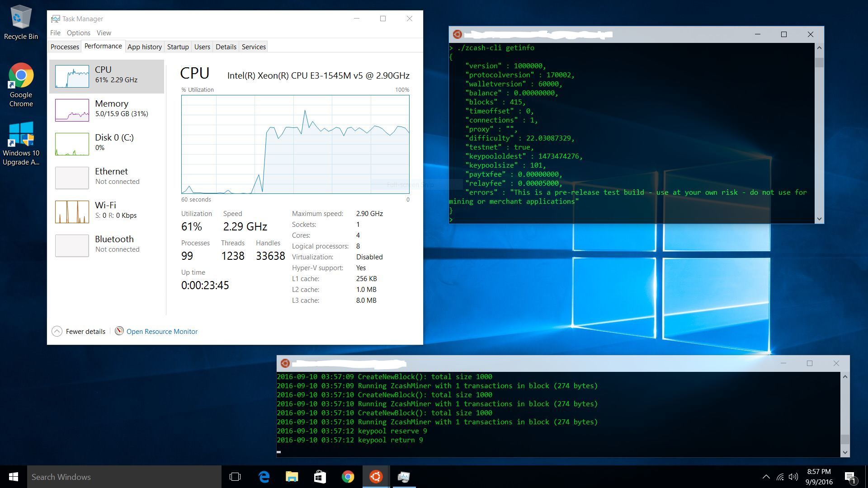868x488 pixels.
Task: Click the L3 cache value 8.0 MB
Action: coord(366,300)
